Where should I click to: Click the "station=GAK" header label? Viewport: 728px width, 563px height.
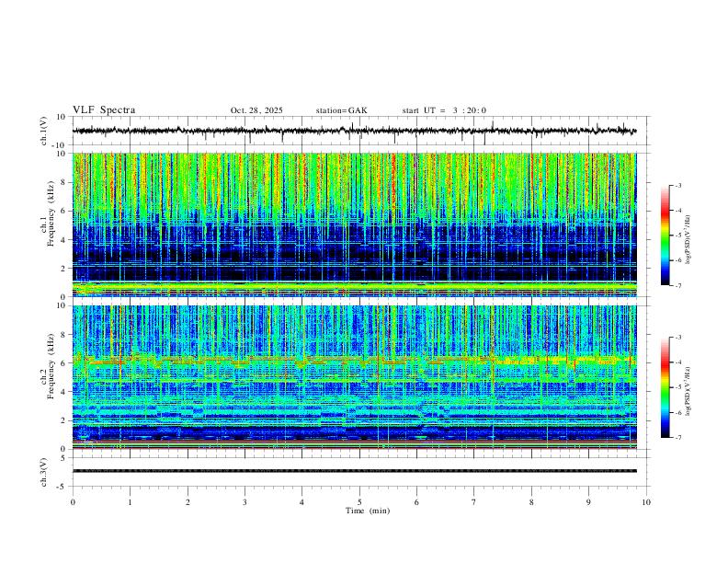(x=341, y=110)
